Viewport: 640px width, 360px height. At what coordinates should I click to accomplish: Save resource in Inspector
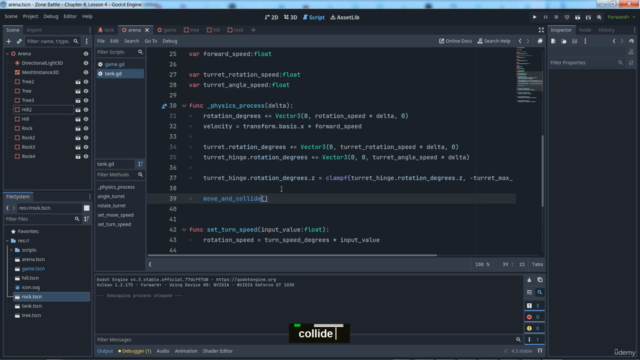pyautogui.click(x=574, y=41)
